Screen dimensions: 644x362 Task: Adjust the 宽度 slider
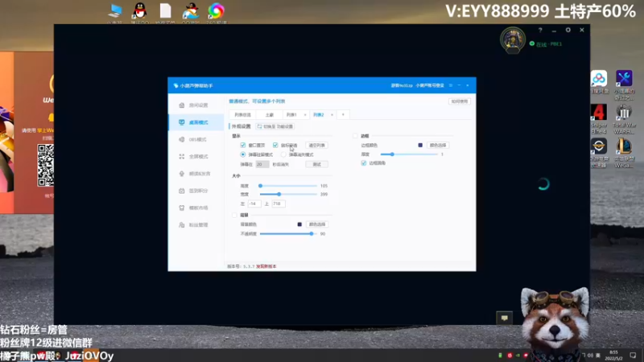[288, 194]
